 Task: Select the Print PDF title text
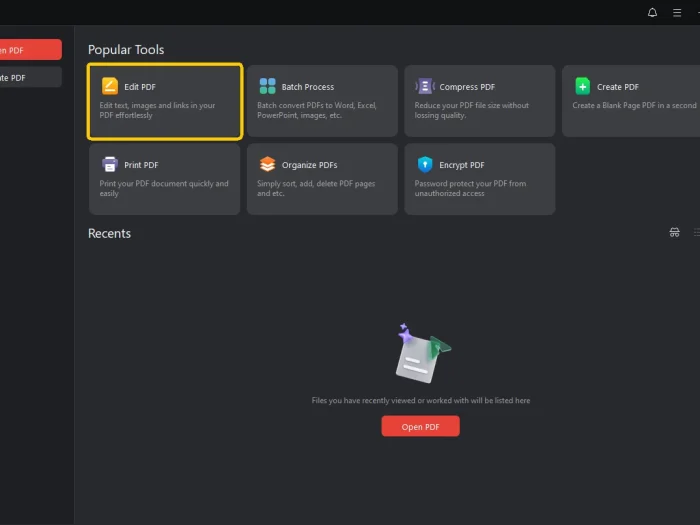141,165
